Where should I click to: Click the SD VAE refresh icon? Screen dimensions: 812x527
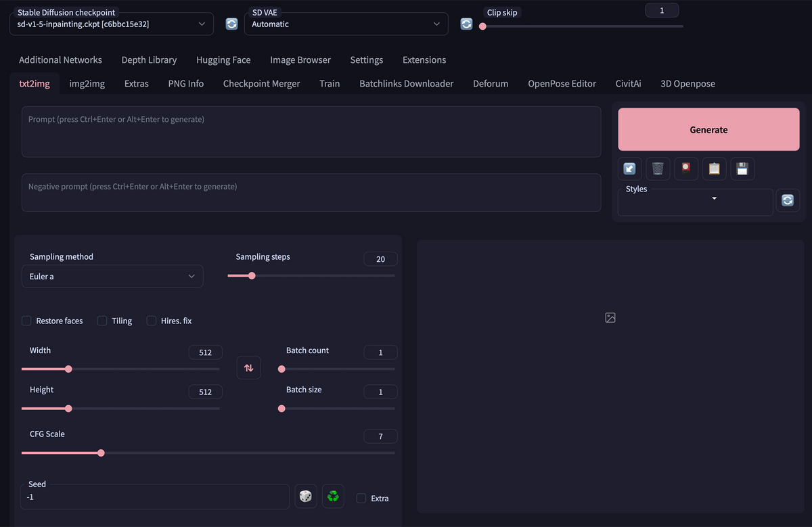click(x=466, y=24)
